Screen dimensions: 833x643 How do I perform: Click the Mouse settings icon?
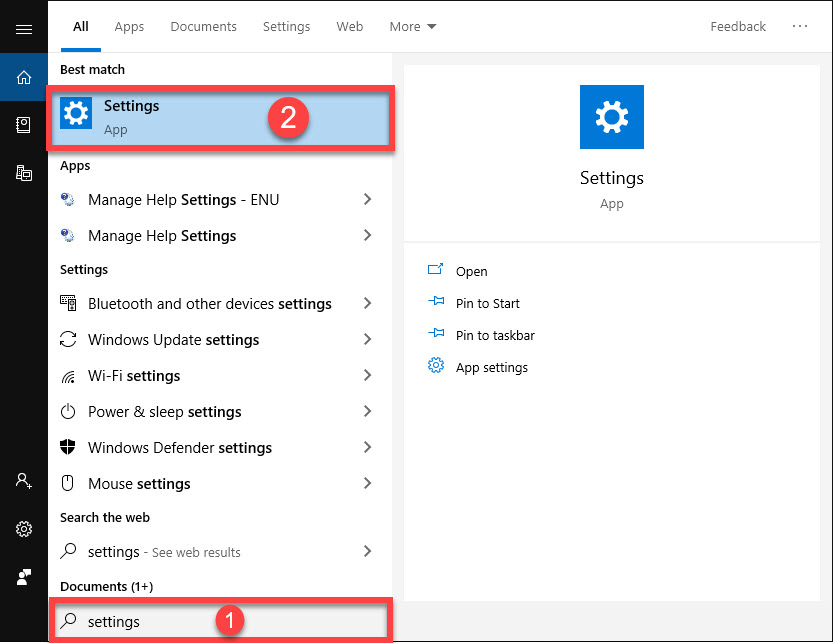67,483
